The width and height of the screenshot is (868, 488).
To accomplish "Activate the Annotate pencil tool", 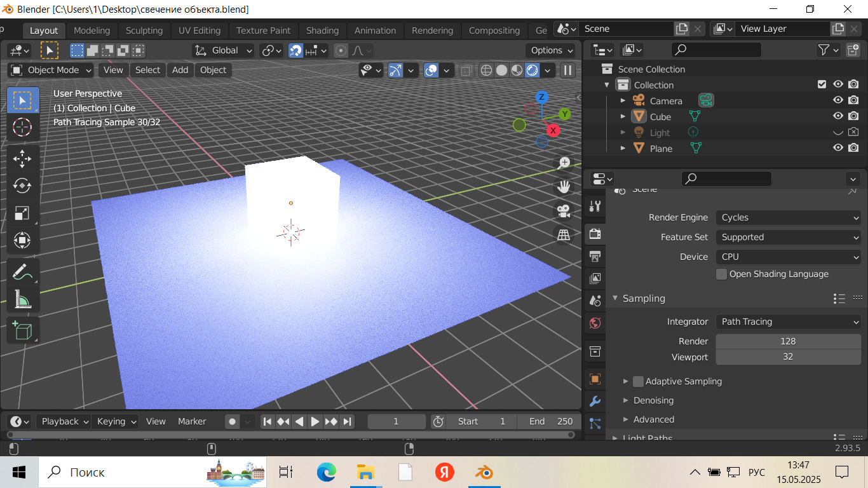I will coord(22,271).
